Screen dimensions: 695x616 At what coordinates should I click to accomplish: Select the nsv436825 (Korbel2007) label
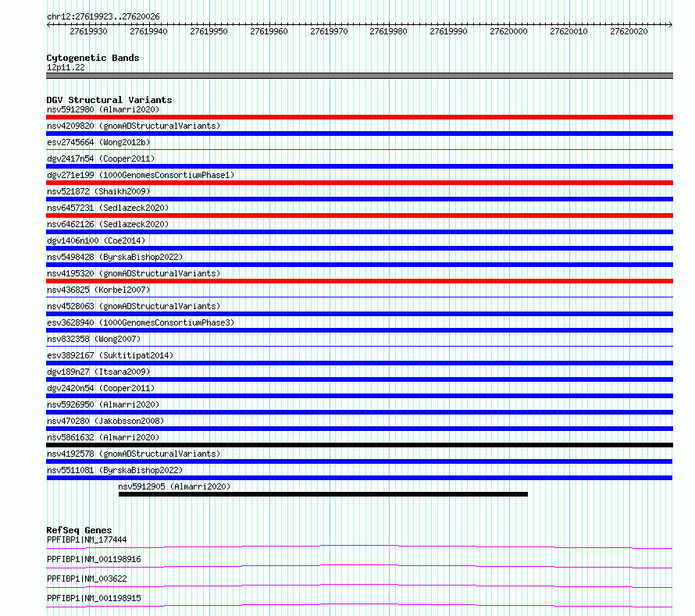coord(98,290)
